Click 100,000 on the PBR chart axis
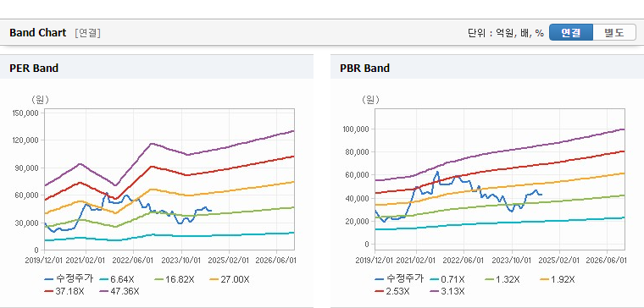 [357, 129]
